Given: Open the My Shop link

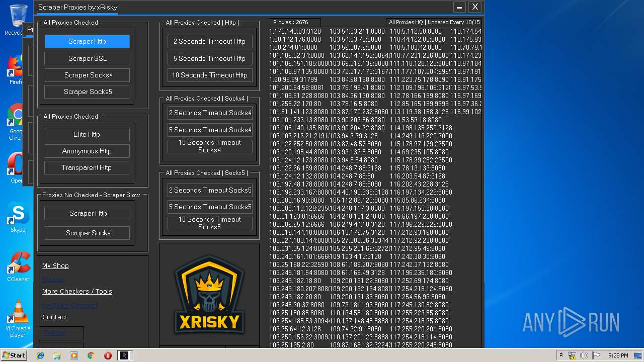Looking at the screenshot, I should pyautogui.click(x=55, y=265).
